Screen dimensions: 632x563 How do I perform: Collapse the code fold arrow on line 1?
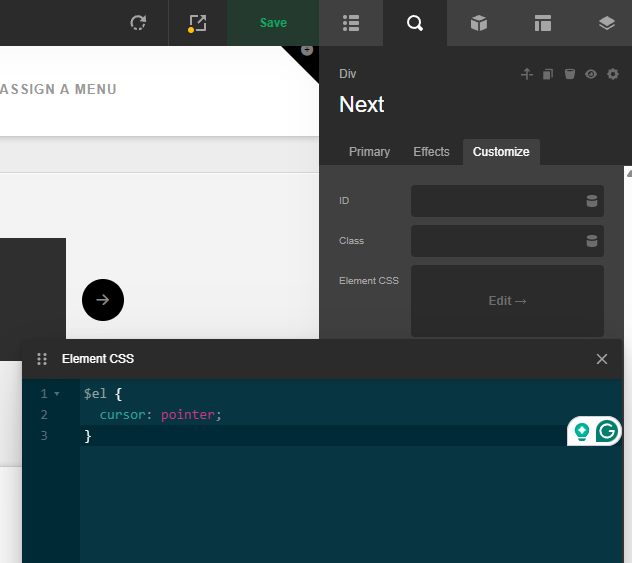pos(57,394)
